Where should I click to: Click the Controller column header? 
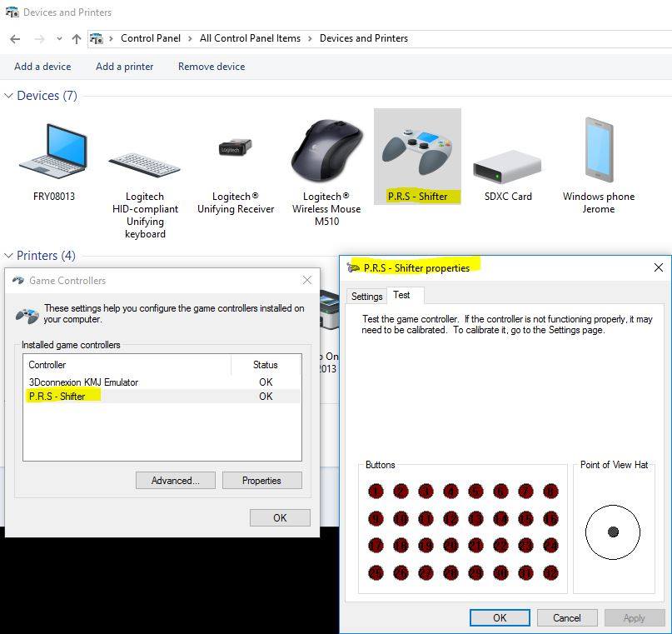coord(127,365)
